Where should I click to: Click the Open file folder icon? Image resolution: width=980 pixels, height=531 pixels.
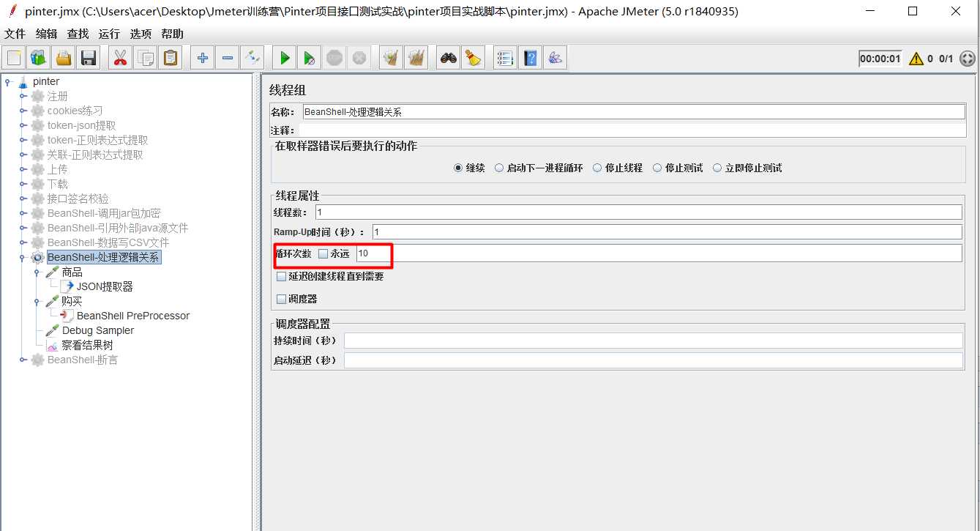[64, 58]
